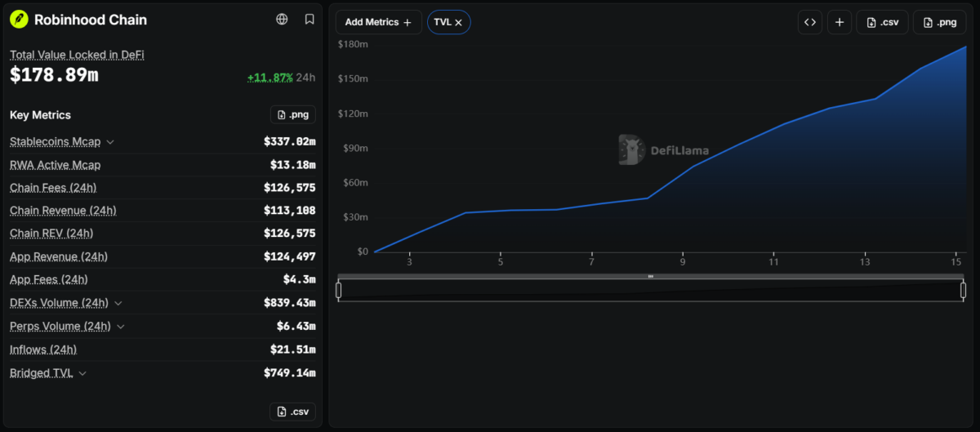
Task: Click the Robinhood Chain feather logo icon
Action: 19,20
